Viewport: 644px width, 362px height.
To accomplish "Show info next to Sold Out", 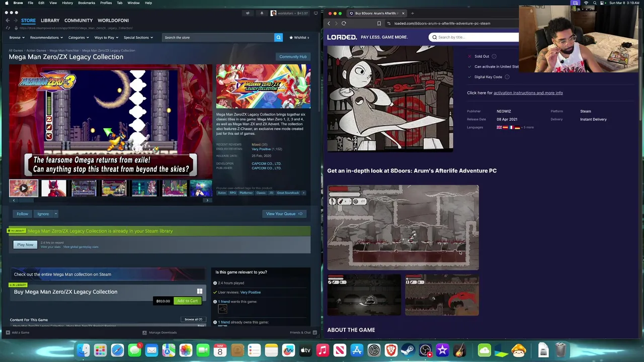I will 494,56.
